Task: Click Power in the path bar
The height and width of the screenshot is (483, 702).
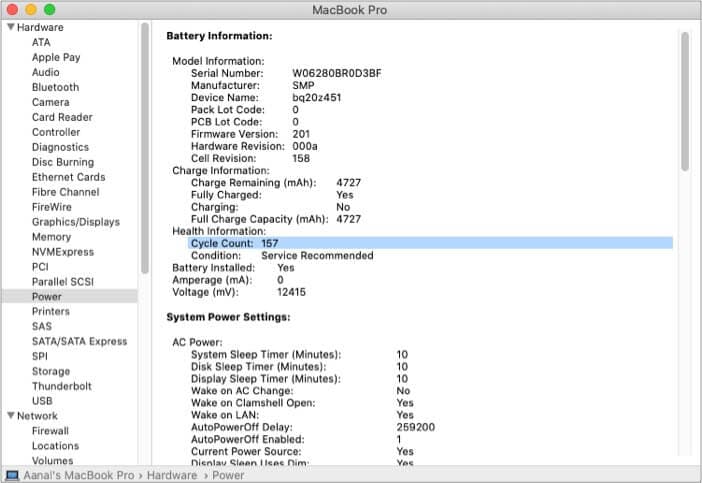Action: [228, 475]
